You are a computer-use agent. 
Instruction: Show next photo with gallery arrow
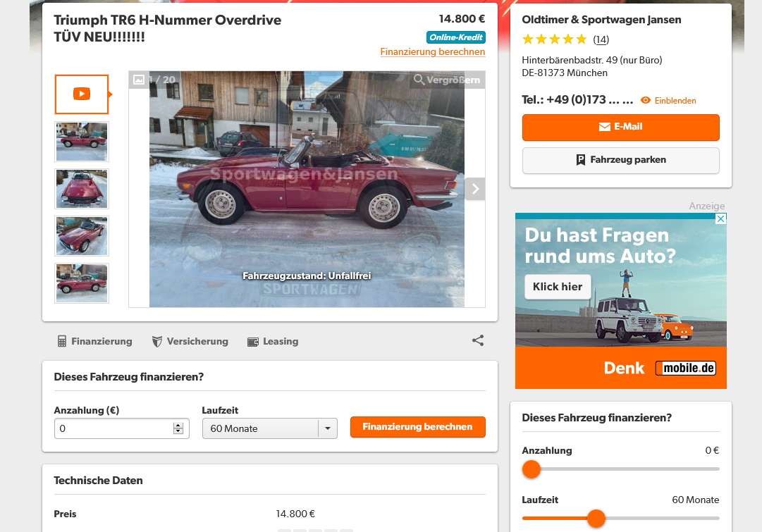475,189
